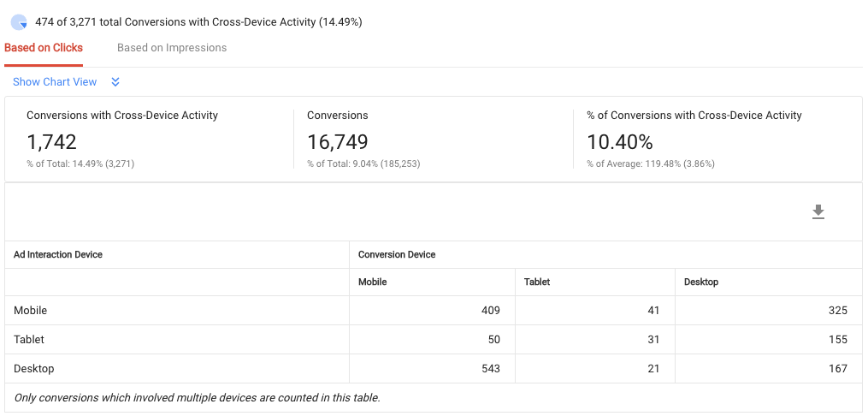Select the Tablet ad interaction row label
The width and height of the screenshot is (868, 416).
click(29, 340)
